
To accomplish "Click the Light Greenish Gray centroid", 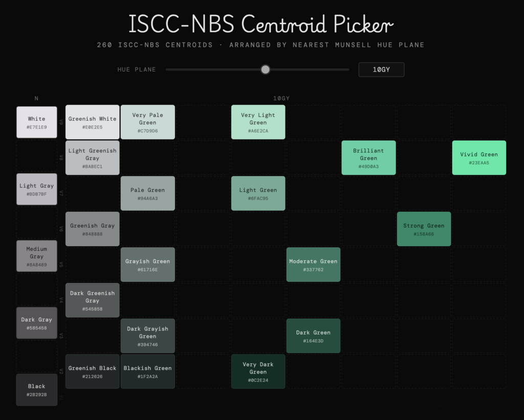I will click(x=92, y=157).
